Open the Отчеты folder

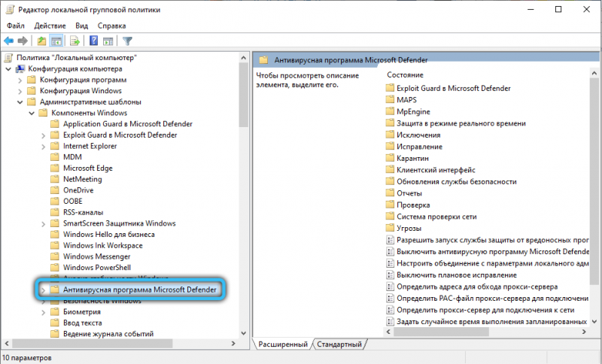[409, 193]
